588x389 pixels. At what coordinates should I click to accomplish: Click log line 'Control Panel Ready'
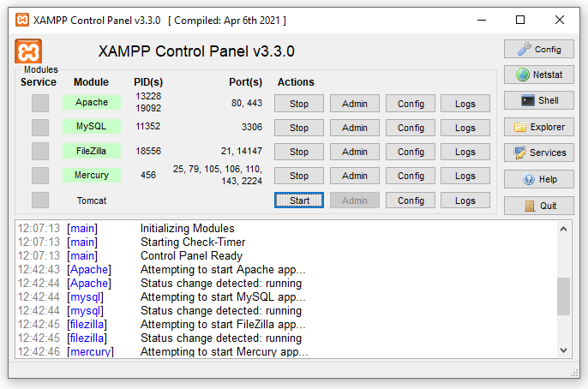pos(191,255)
